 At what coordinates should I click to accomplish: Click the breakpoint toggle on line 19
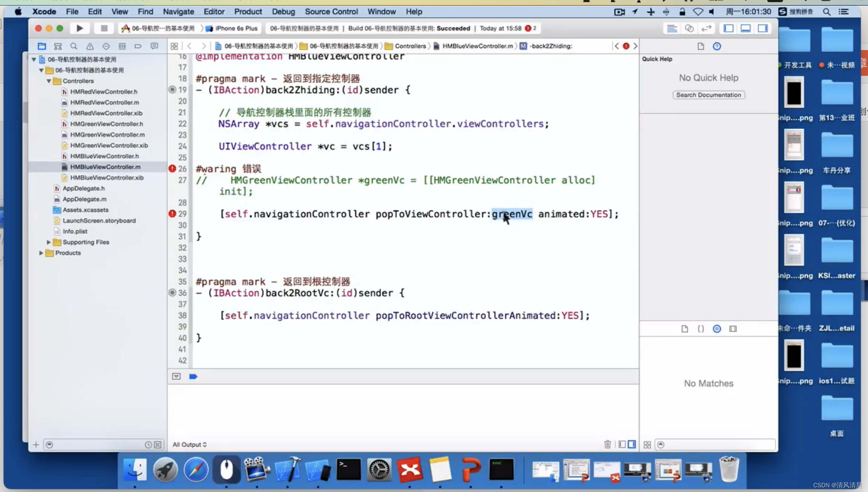(x=172, y=89)
